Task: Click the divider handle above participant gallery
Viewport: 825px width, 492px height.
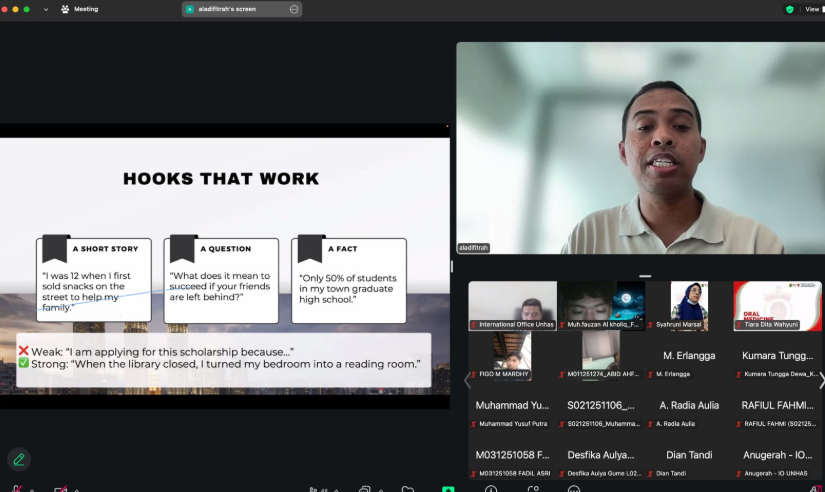Action: [645, 275]
